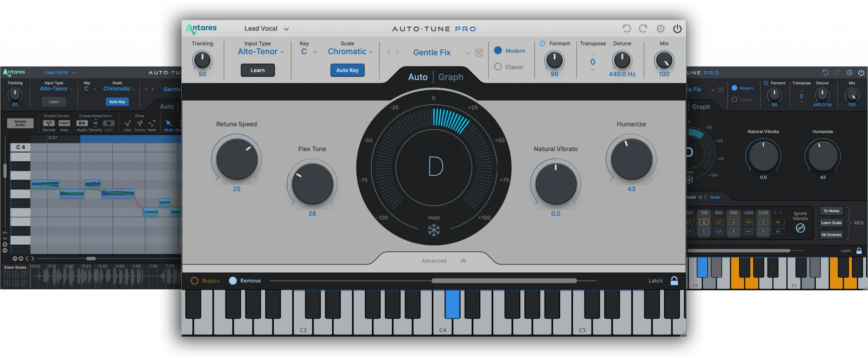Click the Ignore Vibrato icon

[800, 228]
